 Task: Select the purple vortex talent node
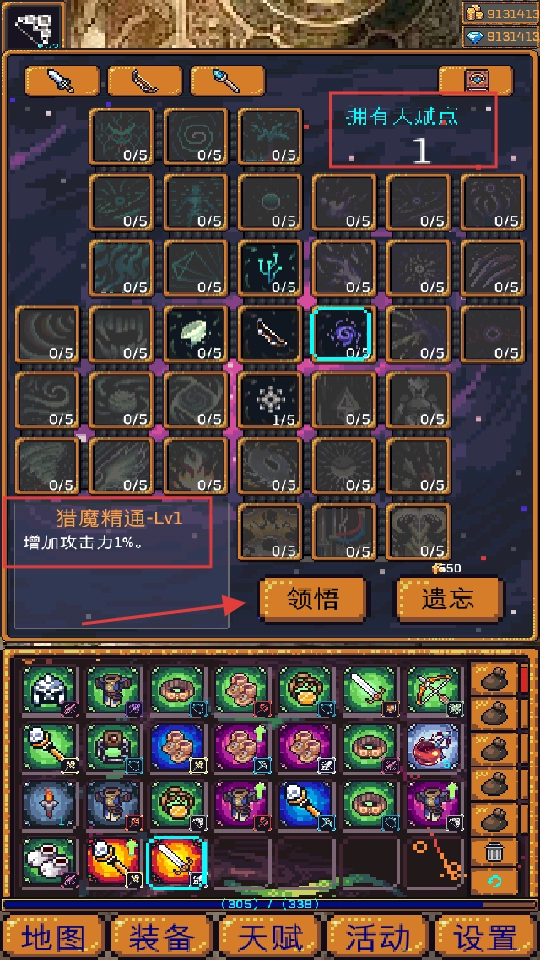coord(342,334)
